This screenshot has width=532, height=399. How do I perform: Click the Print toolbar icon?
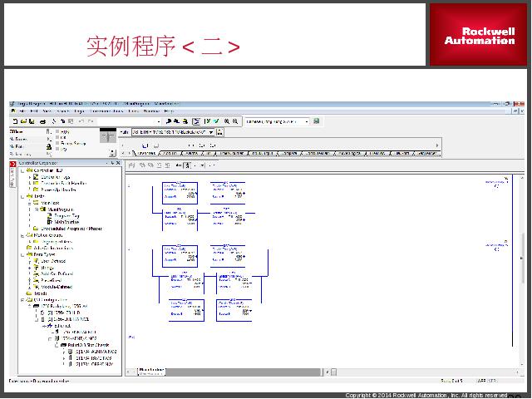coord(42,121)
